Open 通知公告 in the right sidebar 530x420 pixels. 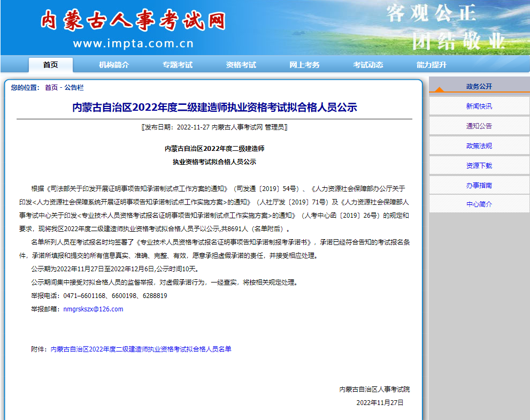point(479,126)
